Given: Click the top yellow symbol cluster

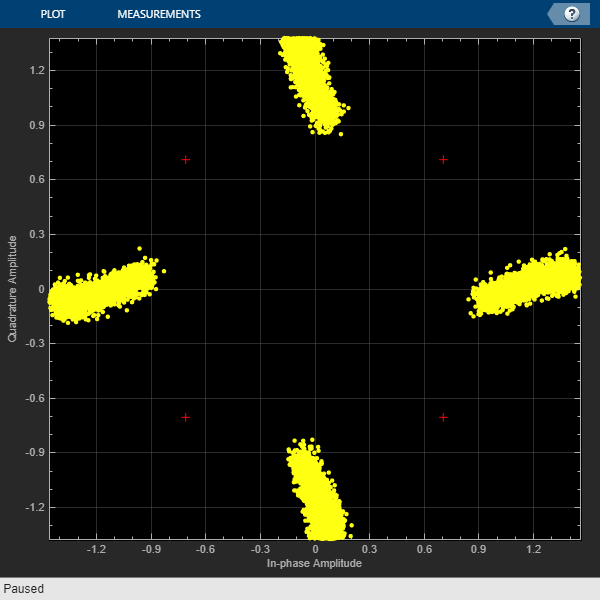Looking at the screenshot, I should point(312,82).
